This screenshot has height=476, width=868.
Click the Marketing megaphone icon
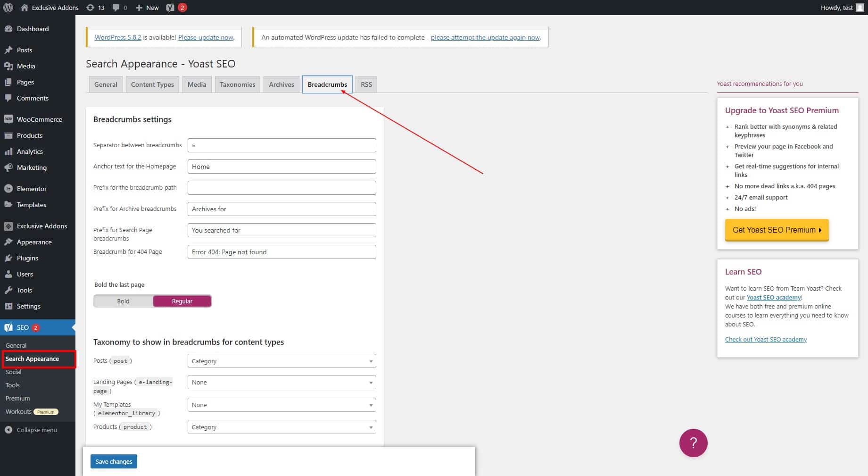8,167
